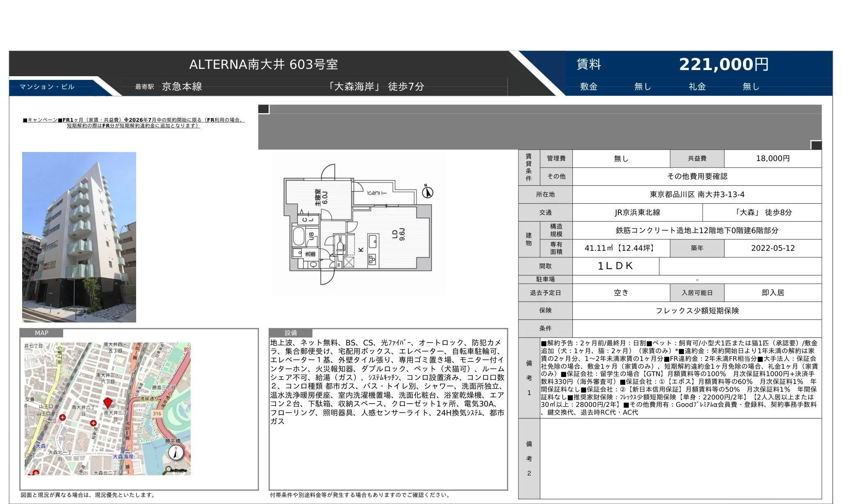Click the equipment list starting 地上波、ネット無料
Image resolution: width=843 pixels, height=504 pixels.
click(387, 382)
